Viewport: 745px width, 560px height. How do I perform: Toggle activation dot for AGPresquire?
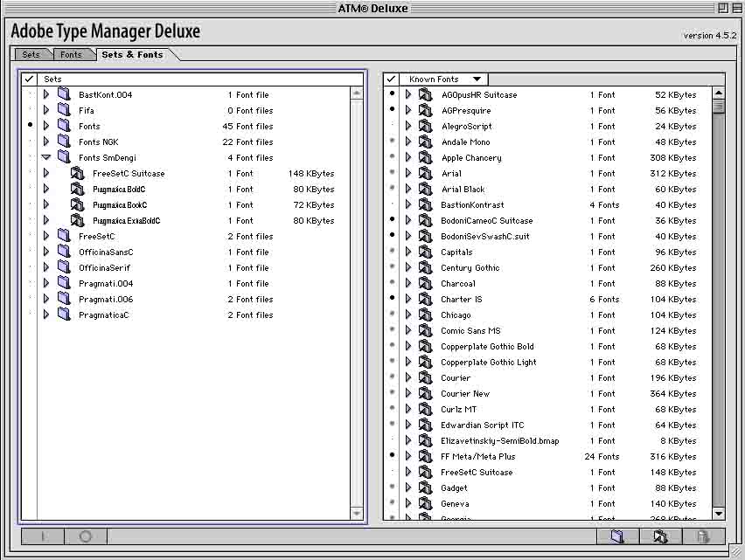coord(392,109)
